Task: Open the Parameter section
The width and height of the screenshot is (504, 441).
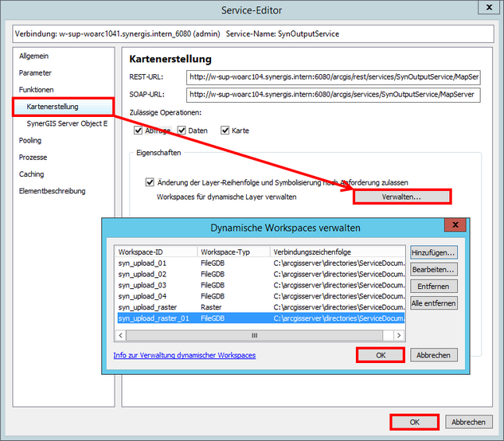Action: [35, 73]
